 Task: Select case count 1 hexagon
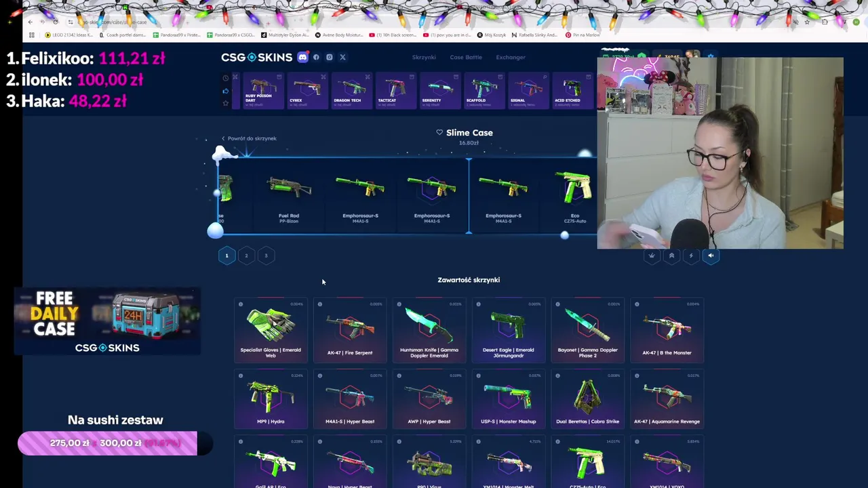226,256
